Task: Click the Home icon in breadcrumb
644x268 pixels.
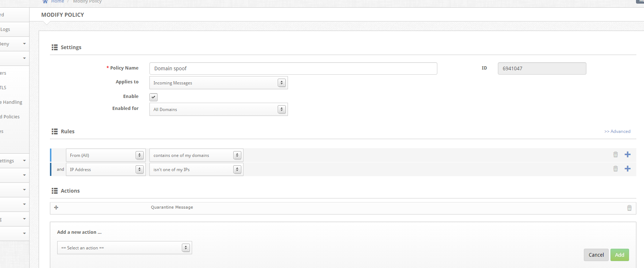Action: 45,2
